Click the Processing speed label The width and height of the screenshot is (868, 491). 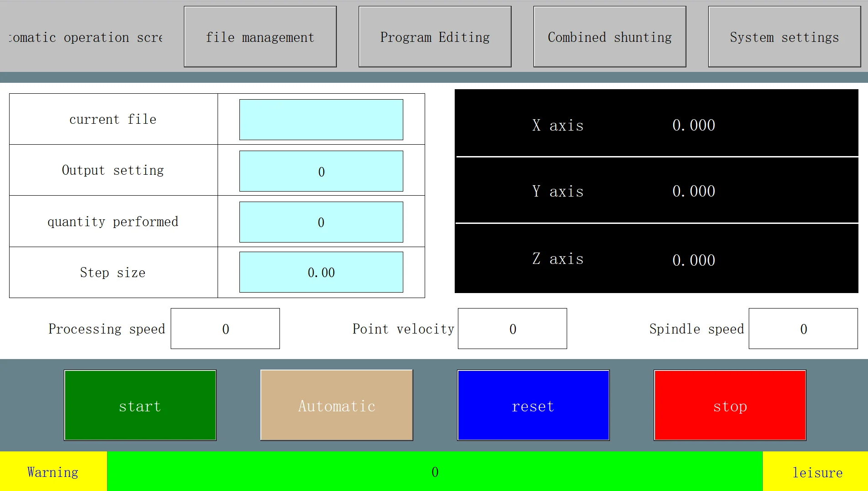tap(107, 329)
